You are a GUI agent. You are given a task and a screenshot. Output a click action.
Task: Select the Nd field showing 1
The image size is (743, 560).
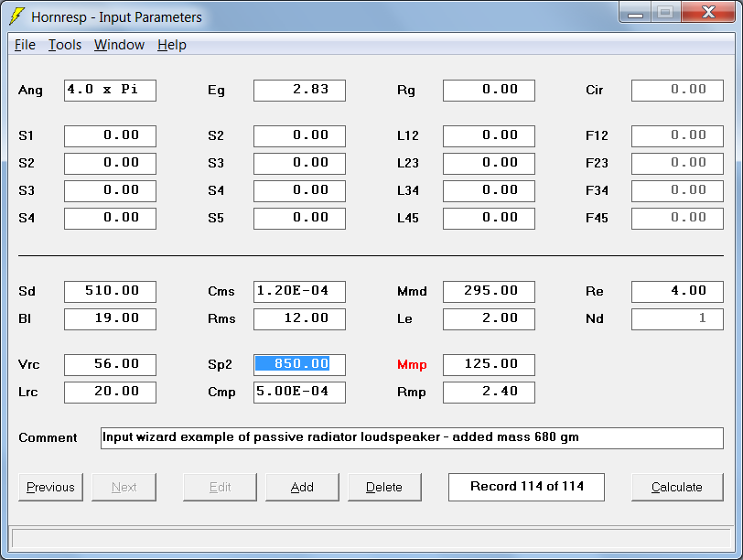point(678,319)
